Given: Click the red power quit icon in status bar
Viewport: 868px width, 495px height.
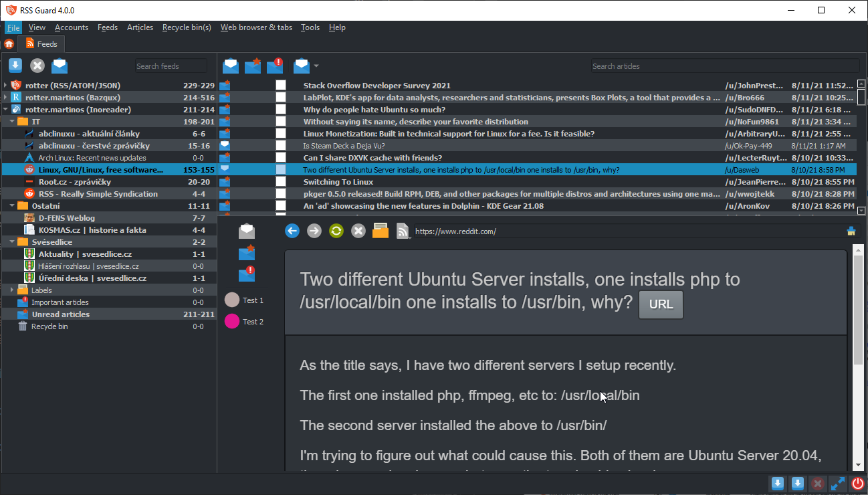Looking at the screenshot, I should pos(858,484).
